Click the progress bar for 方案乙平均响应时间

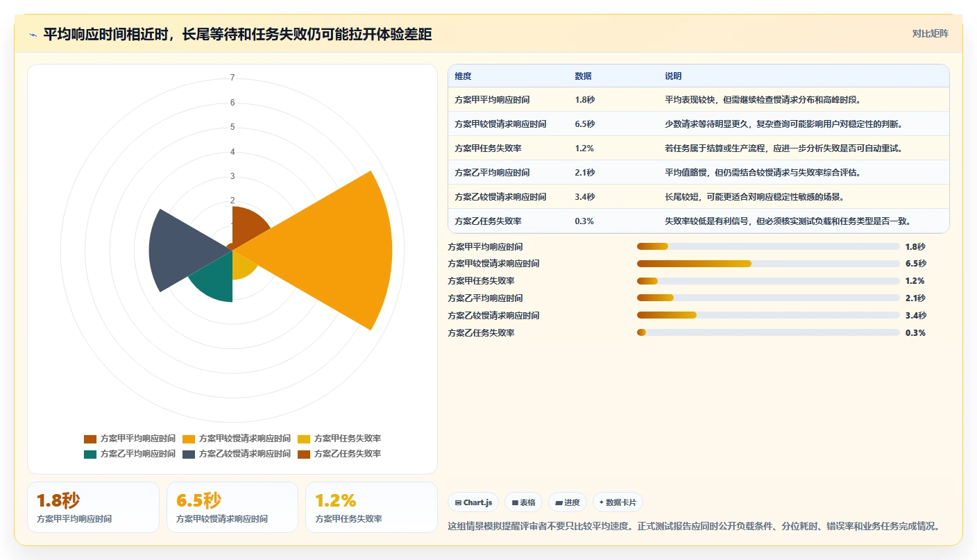[x=768, y=298]
